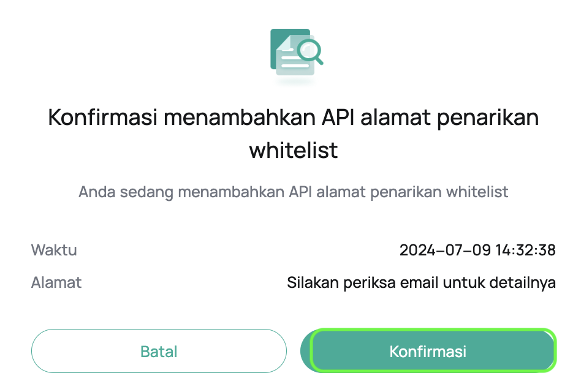Viewport: 581px width, 392px height.
Task: Click the word whitelist in the heading
Action: pyautogui.click(x=294, y=150)
